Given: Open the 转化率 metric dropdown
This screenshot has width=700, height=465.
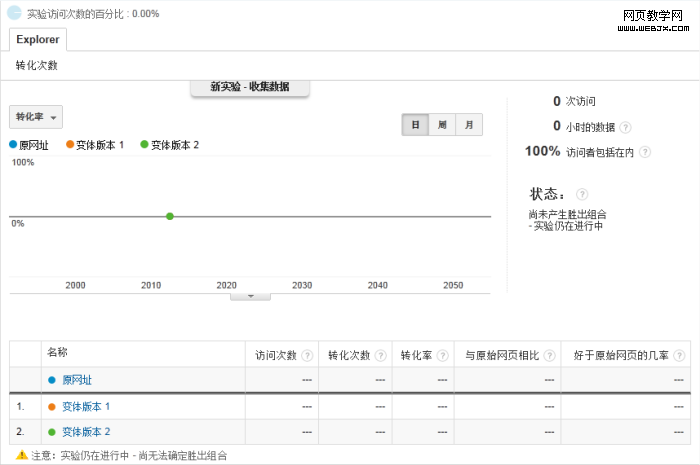Looking at the screenshot, I should [36, 117].
